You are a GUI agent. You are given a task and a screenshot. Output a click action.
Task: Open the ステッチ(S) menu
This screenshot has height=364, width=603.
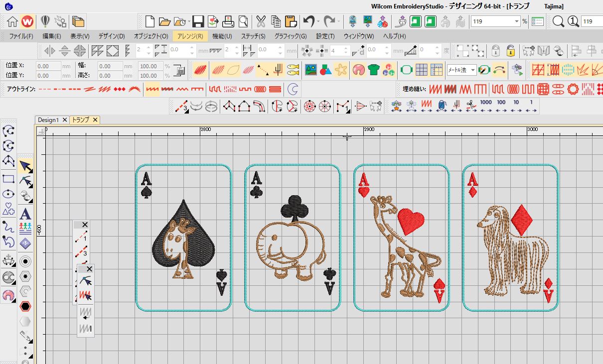[x=253, y=36]
